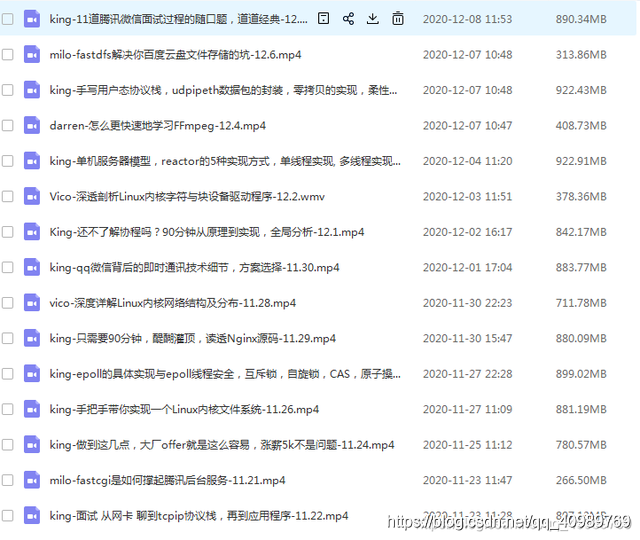The height and width of the screenshot is (540, 640).
Task: Click video icon of Vico Linux 12.2.wmv
Action: [32, 196]
